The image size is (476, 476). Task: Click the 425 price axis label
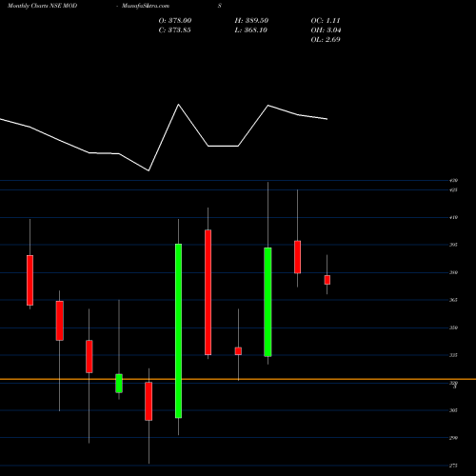click(453, 190)
